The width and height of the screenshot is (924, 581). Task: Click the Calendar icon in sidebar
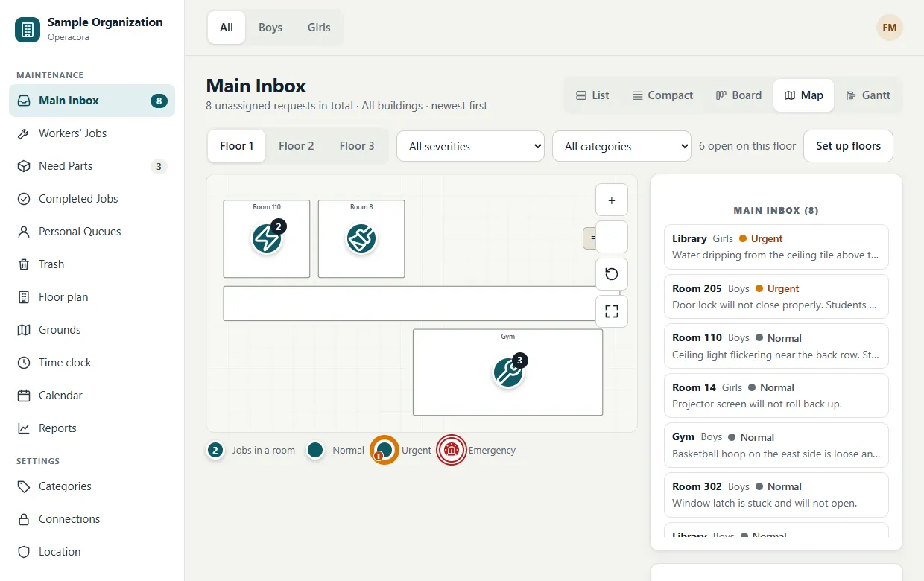pyautogui.click(x=24, y=396)
